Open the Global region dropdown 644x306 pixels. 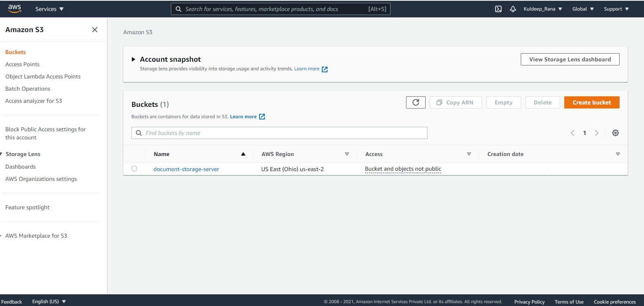point(583,9)
